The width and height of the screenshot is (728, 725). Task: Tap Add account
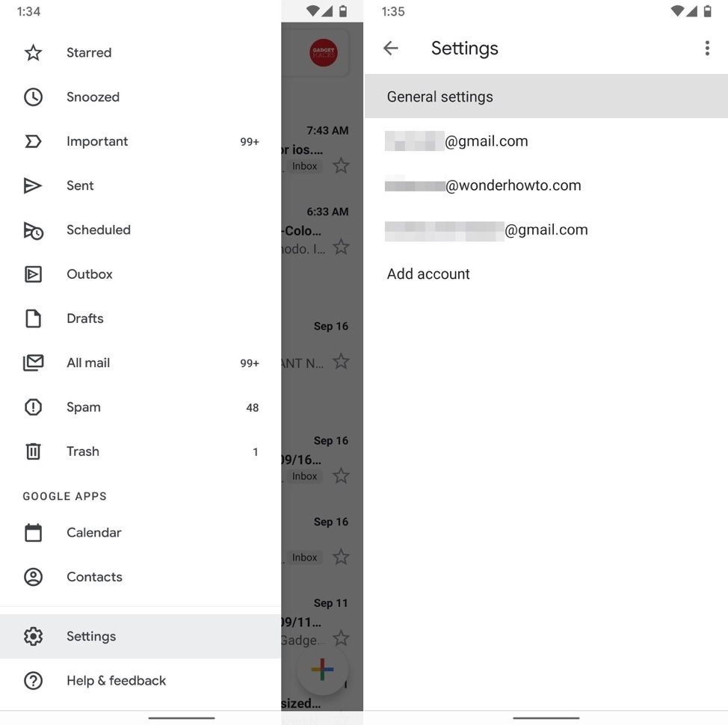[x=428, y=274]
